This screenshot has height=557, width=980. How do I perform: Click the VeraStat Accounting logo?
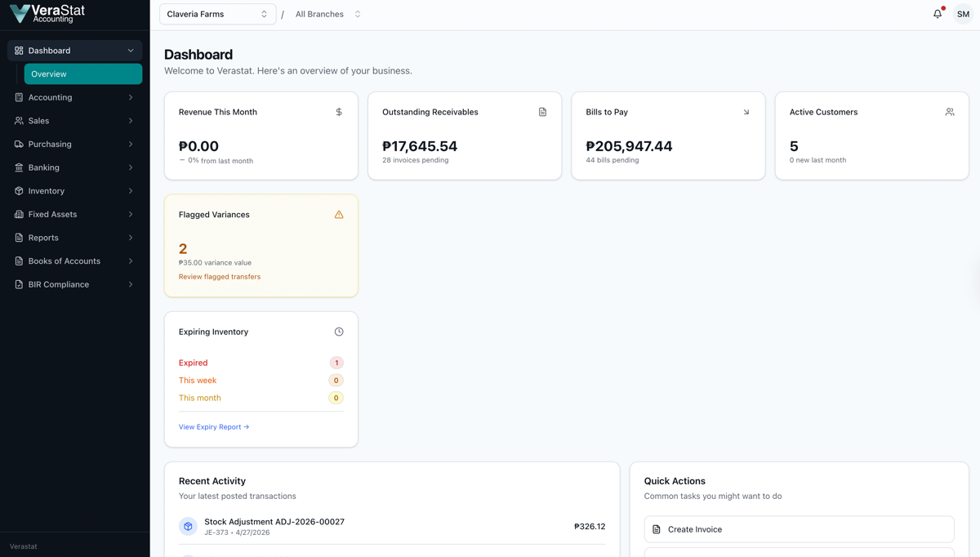point(47,13)
